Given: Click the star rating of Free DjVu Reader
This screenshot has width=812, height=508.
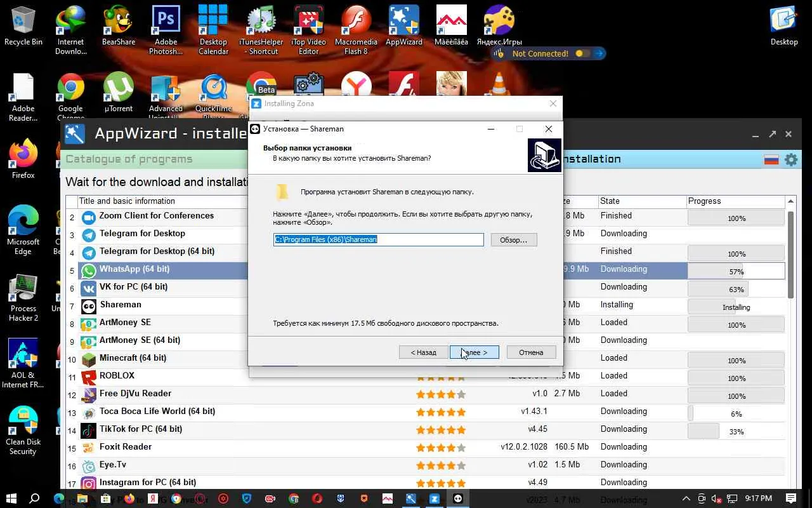Looking at the screenshot, I should point(441,394).
